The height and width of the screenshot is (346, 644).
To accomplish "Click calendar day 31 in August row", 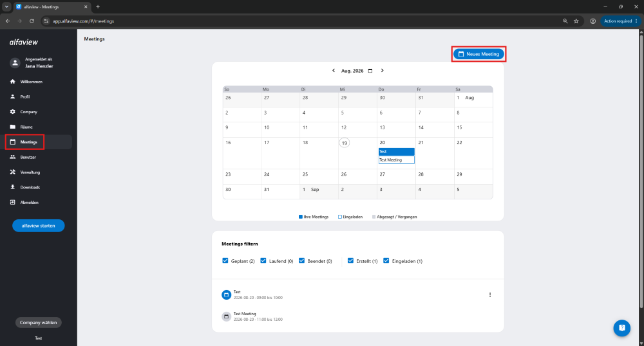I will pyautogui.click(x=281, y=192).
